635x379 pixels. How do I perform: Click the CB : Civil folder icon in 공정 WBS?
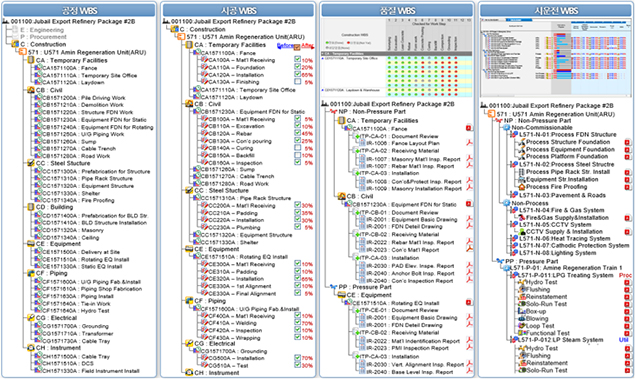coord(30,90)
